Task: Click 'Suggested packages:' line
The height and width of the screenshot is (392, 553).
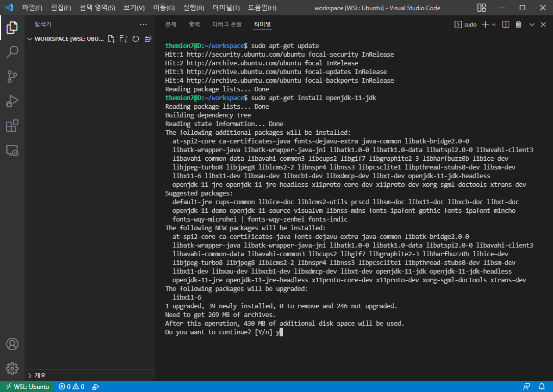Action: tap(199, 193)
